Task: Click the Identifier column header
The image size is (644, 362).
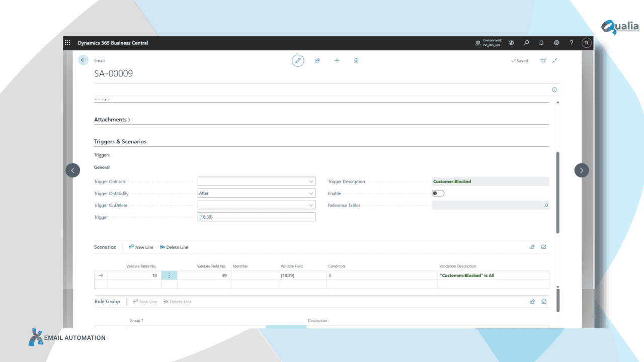Action: pos(240,266)
